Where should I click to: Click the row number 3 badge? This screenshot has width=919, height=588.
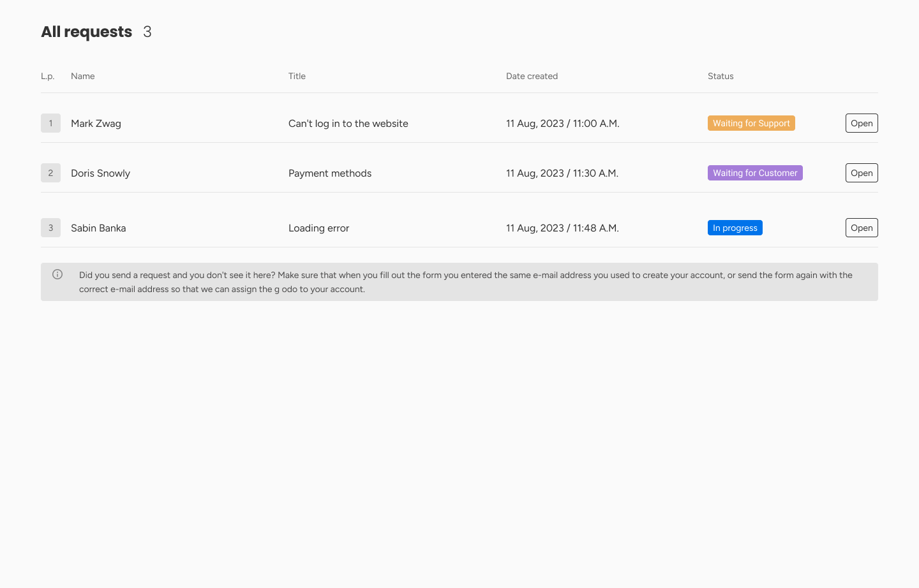click(x=50, y=228)
